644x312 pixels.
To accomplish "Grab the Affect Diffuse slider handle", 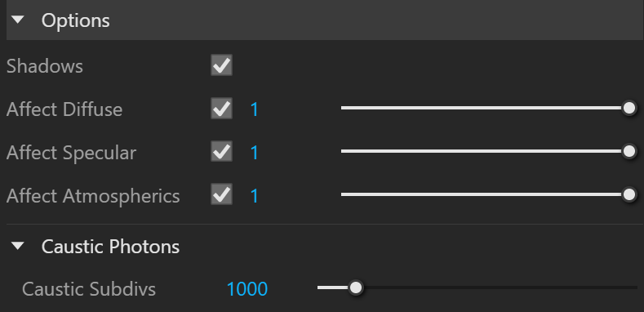I will click(629, 108).
